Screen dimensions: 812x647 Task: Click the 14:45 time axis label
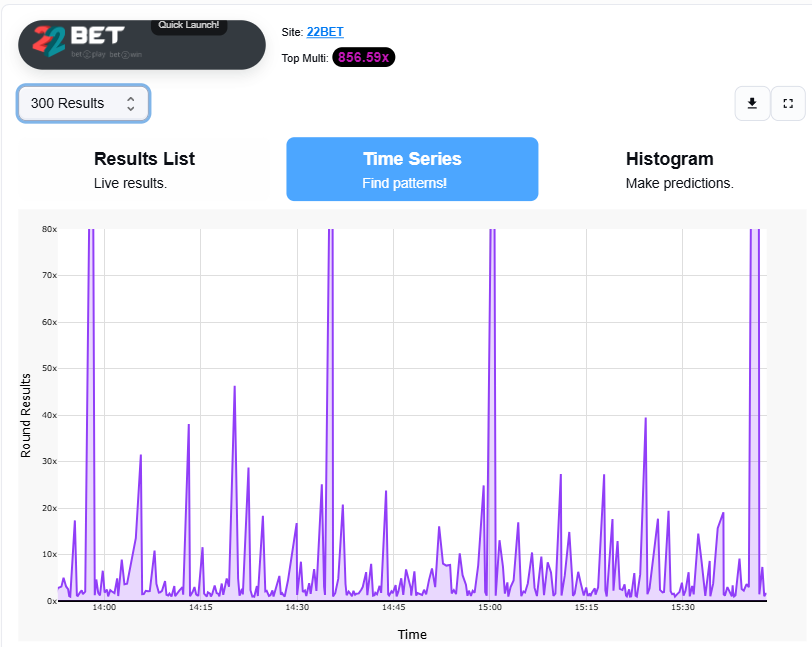pyautogui.click(x=394, y=607)
